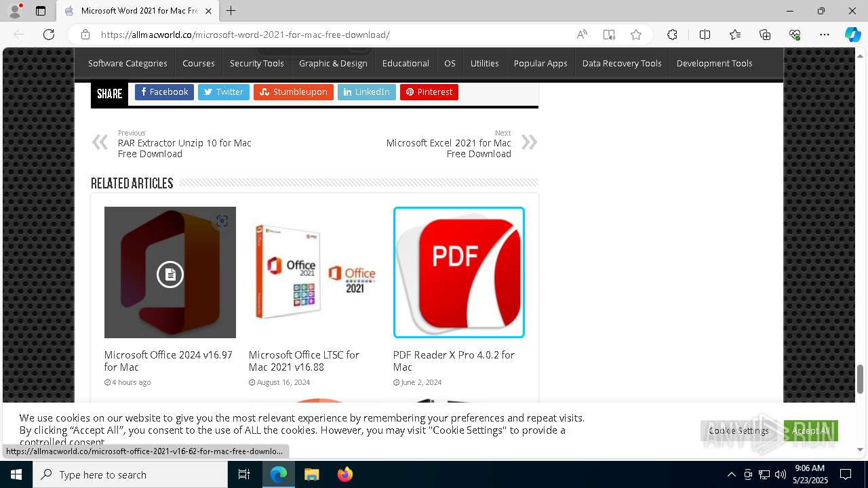This screenshot has width=868, height=488.
Task: Go back to previous page
Action: click(19, 35)
